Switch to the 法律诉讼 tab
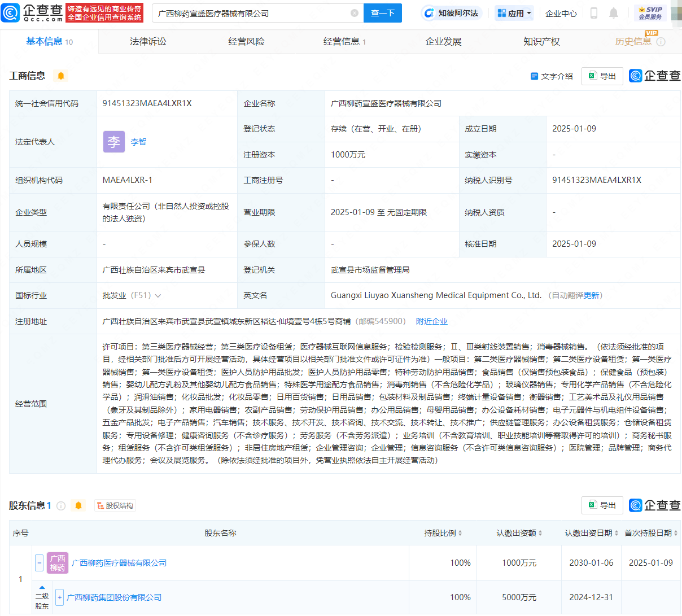The width and height of the screenshot is (682, 616). (148, 42)
